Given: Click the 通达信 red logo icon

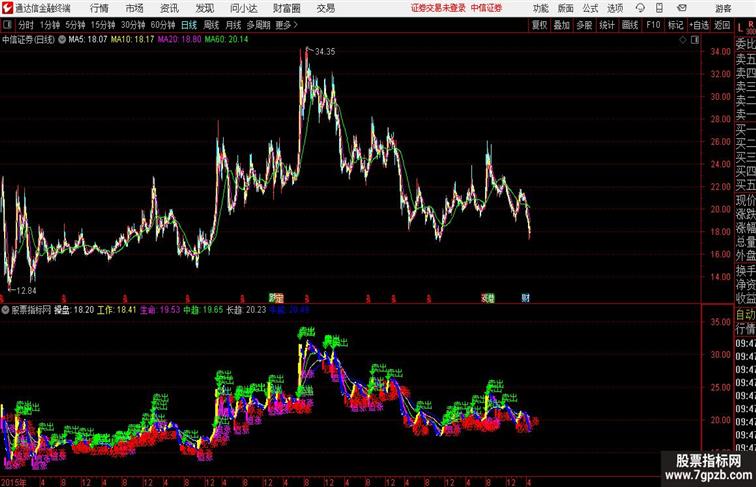Looking at the screenshot, I should 7,7.
